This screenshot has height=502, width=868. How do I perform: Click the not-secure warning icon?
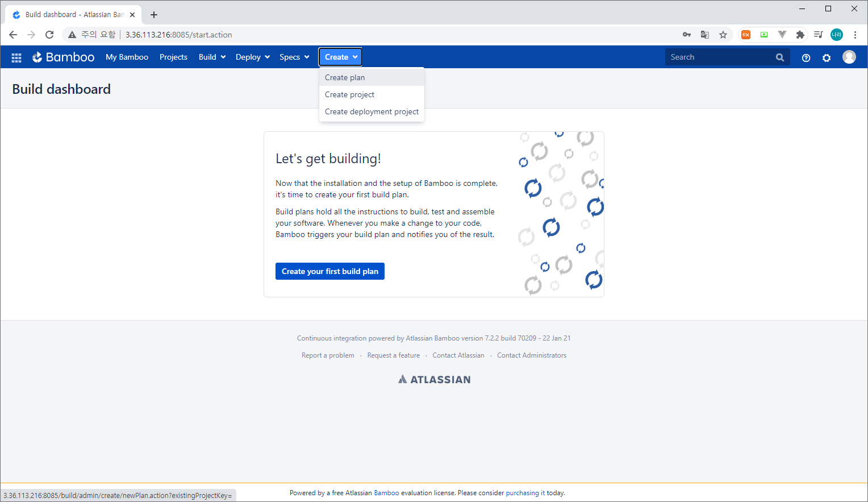(72, 35)
